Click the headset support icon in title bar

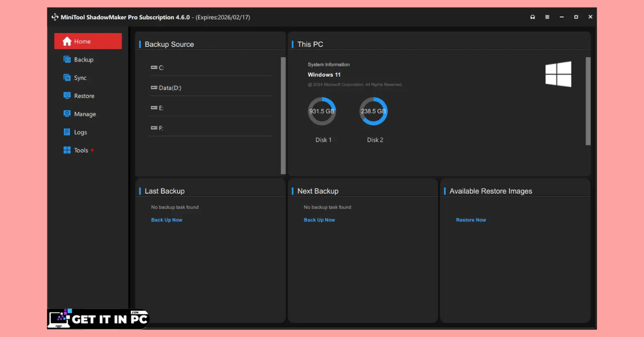click(532, 17)
